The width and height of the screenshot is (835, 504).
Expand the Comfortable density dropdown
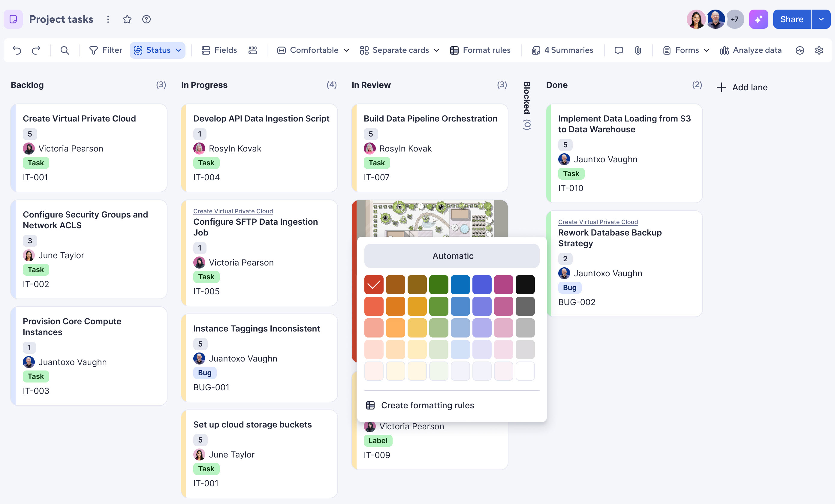pos(313,50)
